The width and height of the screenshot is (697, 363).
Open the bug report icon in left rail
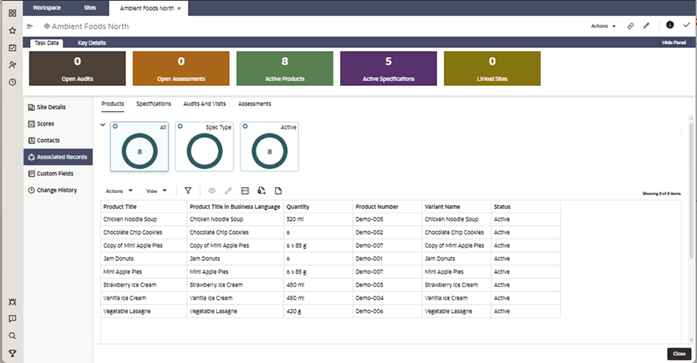coord(12,302)
